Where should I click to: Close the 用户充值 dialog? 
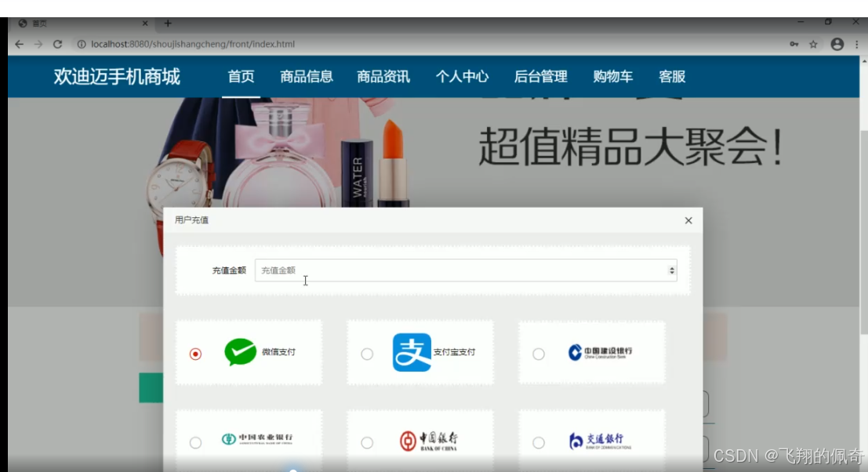688,220
